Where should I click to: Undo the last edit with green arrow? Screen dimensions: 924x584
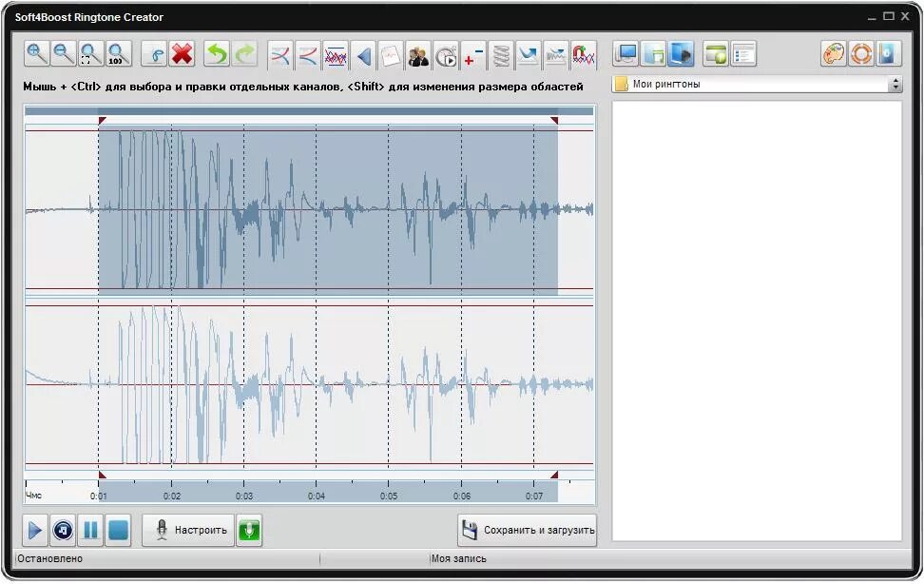(217, 53)
